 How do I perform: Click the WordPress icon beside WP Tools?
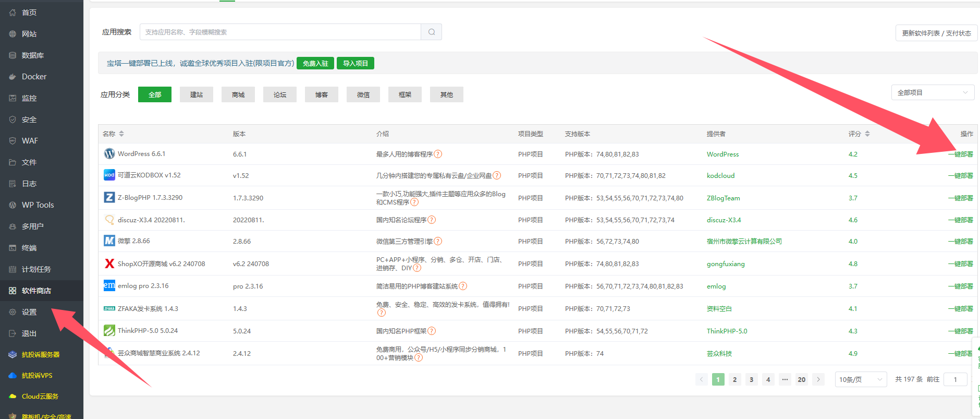coord(13,205)
